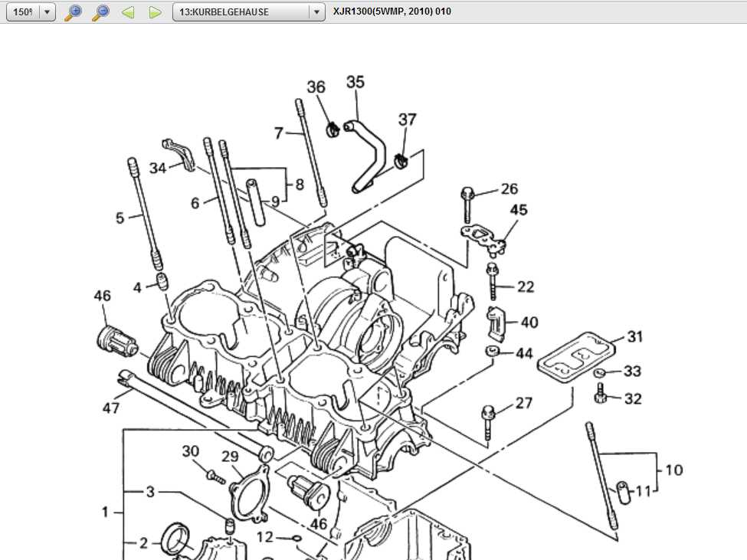Open the zoom percentage dropdown arrow

coord(47,12)
